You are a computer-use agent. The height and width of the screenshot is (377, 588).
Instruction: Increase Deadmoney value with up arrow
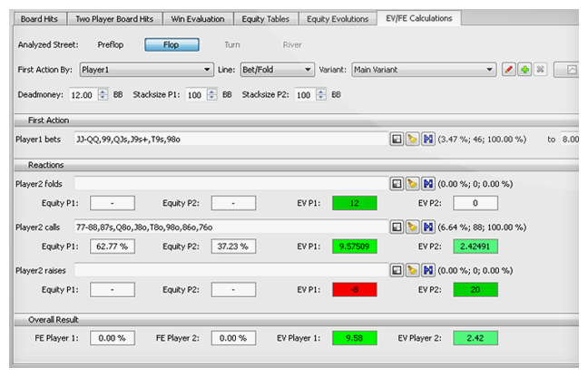103,92
